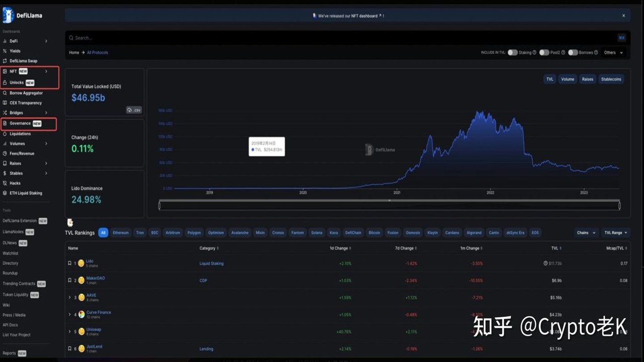This screenshot has width=644, height=362.
Task: Click Borrow Aggregator magnifier icon
Action: [5, 93]
